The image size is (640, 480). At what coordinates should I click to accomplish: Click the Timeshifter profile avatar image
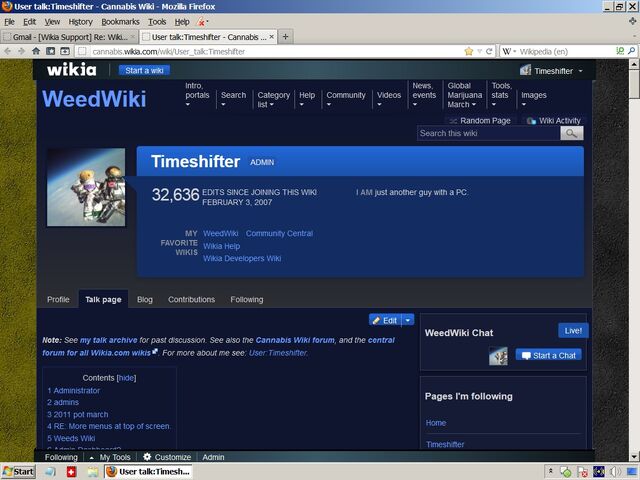[86, 187]
